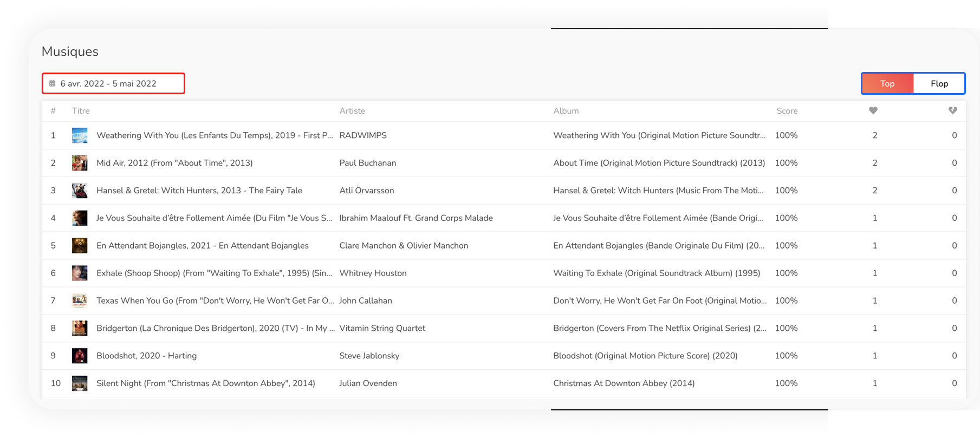This screenshot has height=438, width=980.
Task: Click album Bloodshot (Original Motion Picture Score)
Action: pyautogui.click(x=645, y=356)
